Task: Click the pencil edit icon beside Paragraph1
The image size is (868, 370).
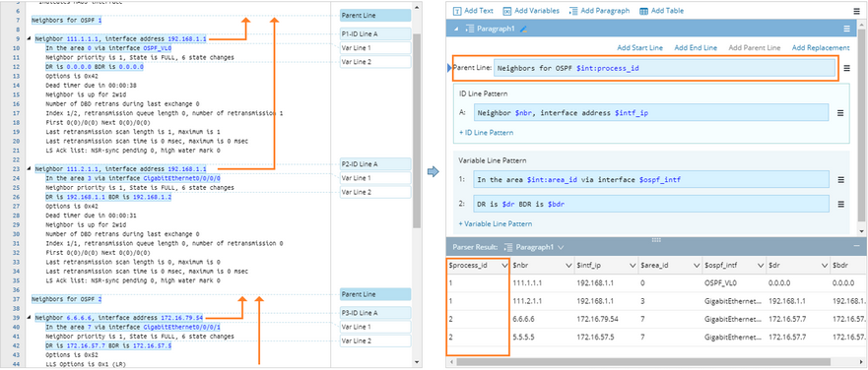Action: coord(524,29)
